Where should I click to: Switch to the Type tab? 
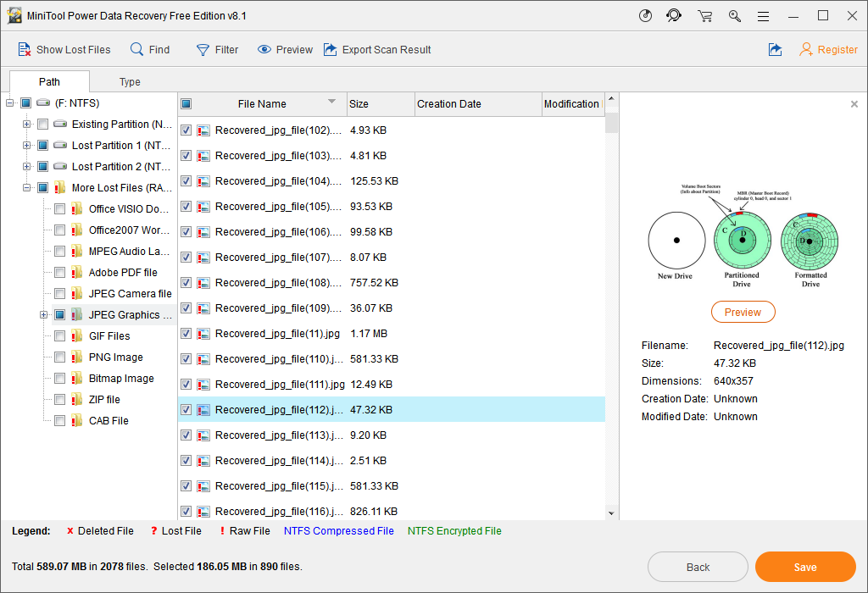click(x=130, y=82)
